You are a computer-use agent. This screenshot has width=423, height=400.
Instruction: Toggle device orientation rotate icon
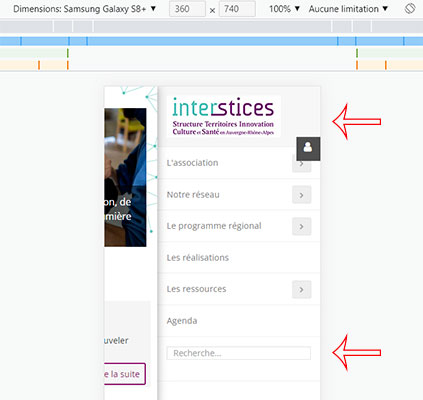pyautogui.click(x=410, y=9)
